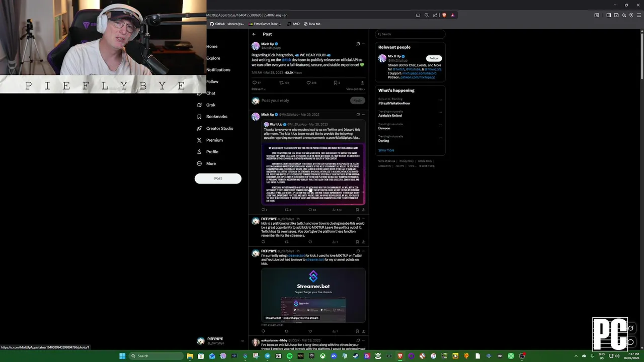Viewport: 644px width, 362px height.
Task: Open options for Adelaide United trend
Action: pyautogui.click(x=440, y=112)
